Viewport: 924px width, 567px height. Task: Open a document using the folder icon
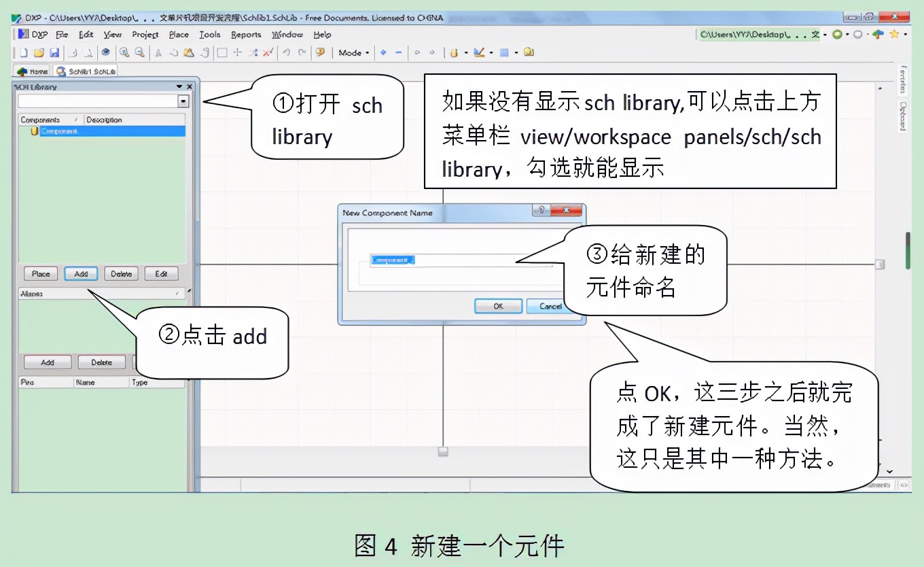39,52
